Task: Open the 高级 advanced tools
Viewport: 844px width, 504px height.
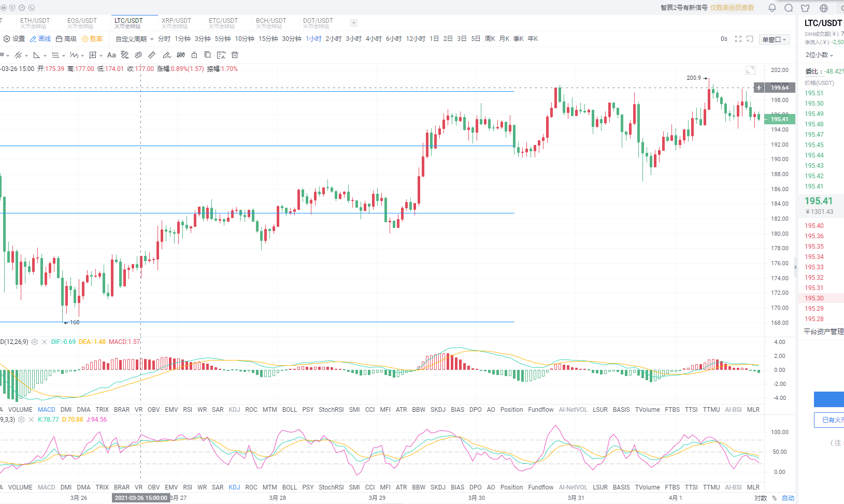Action: pyautogui.click(x=66, y=39)
